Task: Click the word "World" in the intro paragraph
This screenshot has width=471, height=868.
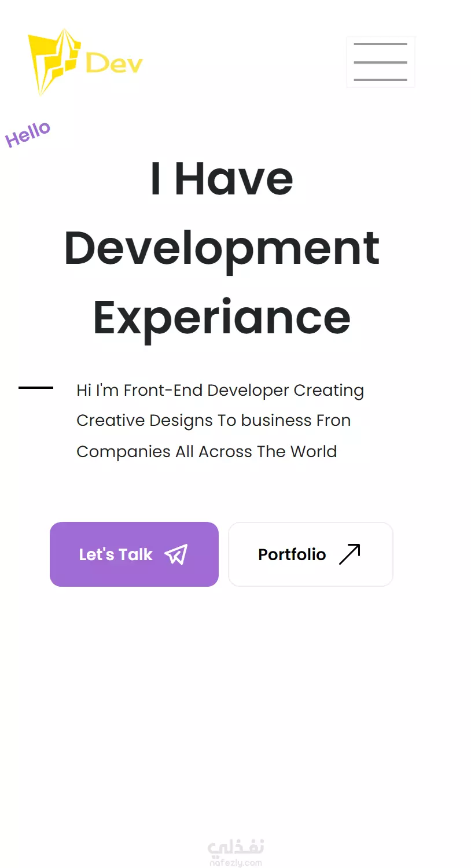Action: [314, 451]
